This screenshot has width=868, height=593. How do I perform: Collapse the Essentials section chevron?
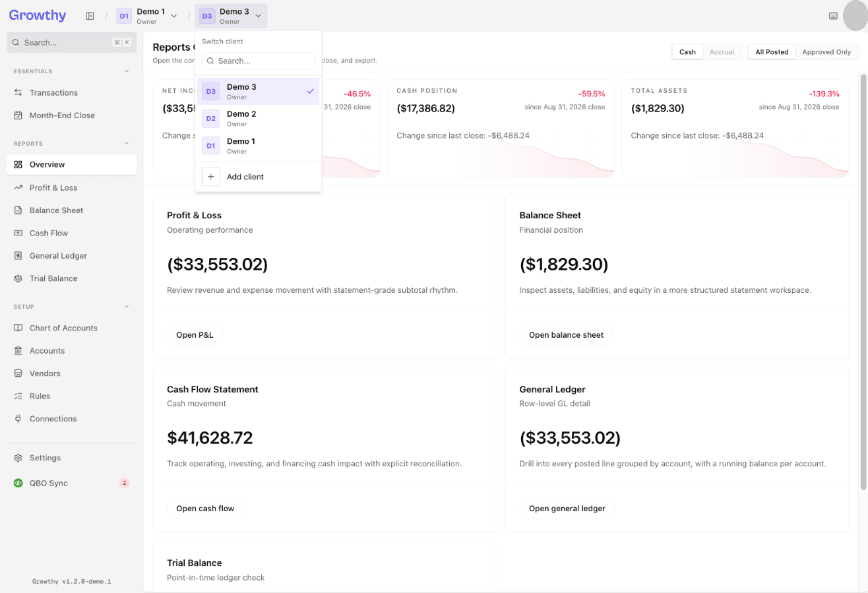tap(127, 71)
